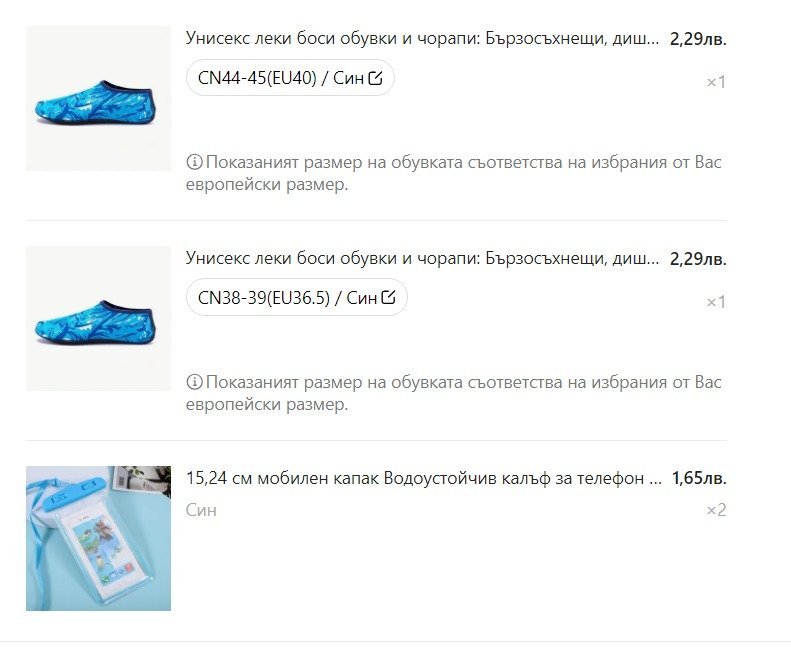The height and width of the screenshot is (664, 791).
Task: Open first Унисекс леки боси обувки title
Action: (x=422, y=38)
